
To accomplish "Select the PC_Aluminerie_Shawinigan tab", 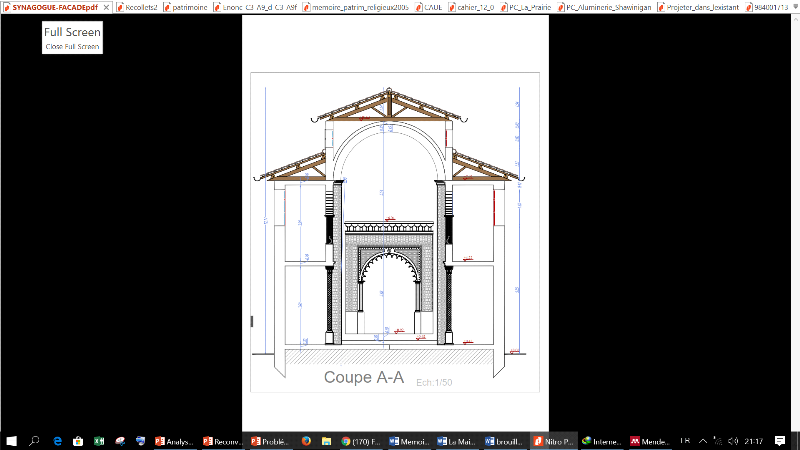I will click(606, 7).
